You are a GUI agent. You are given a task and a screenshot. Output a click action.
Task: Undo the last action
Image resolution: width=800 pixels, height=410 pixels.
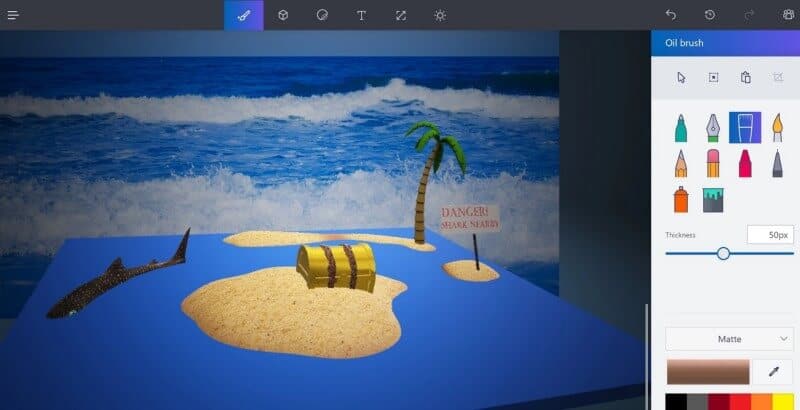coord(671,15)
